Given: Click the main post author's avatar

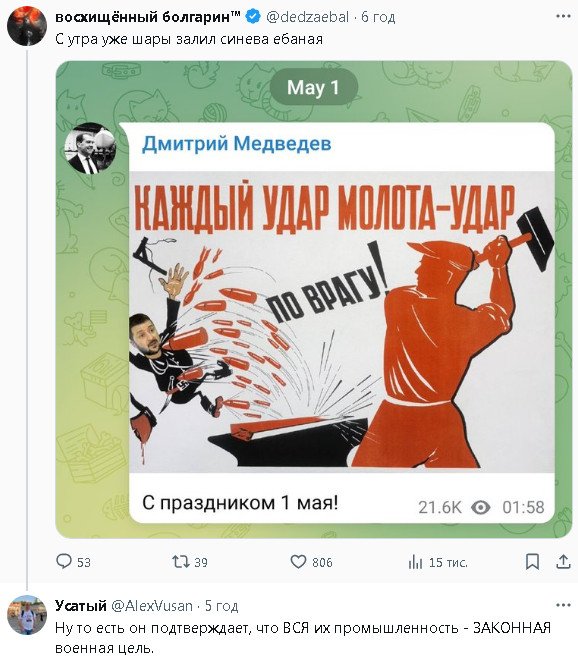Looking at the screenshot, I should tap(27, 26).
